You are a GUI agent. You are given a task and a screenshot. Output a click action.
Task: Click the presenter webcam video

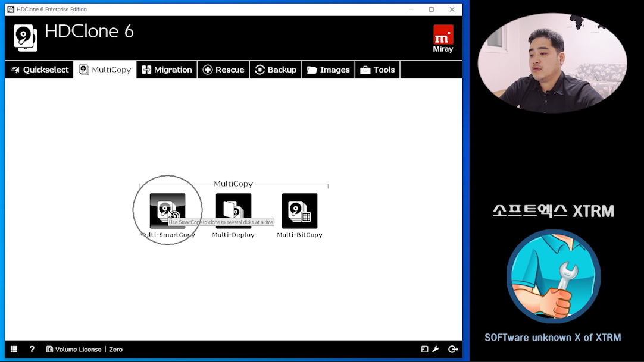click(552, 63)
